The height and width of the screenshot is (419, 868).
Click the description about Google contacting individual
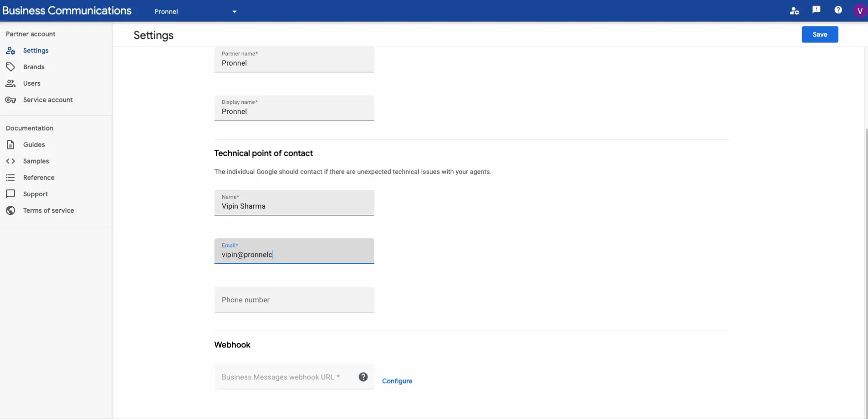point(353,172)
